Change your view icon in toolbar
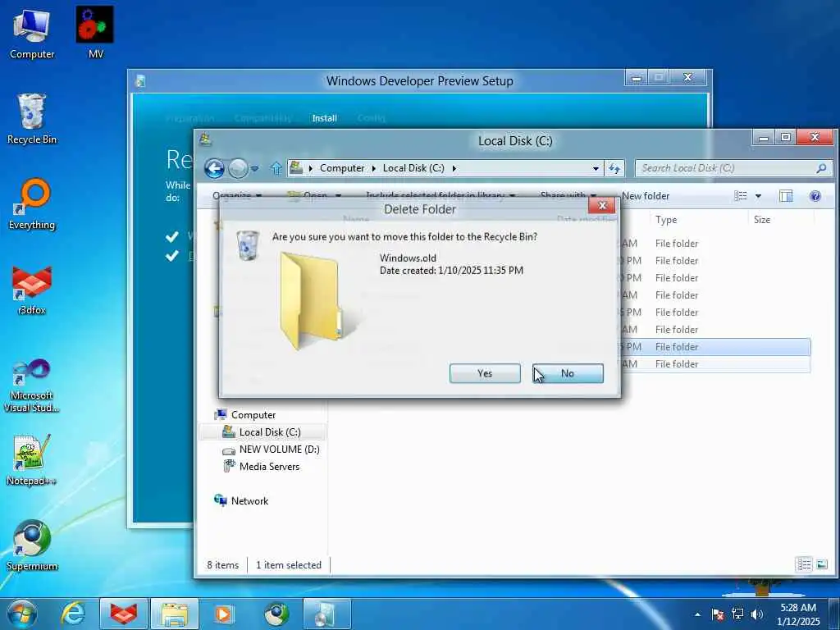The image size is (840, 630). click(741, 196)
